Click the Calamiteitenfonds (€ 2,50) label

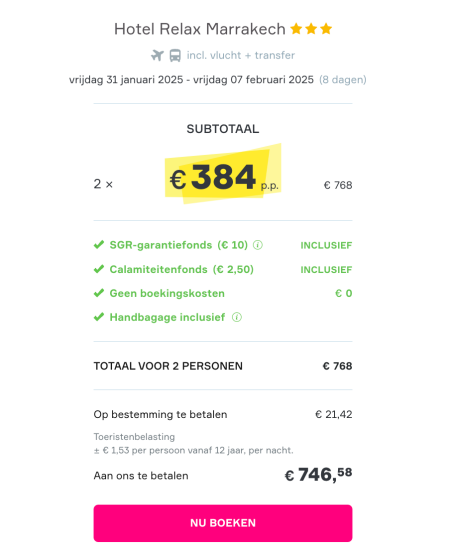click(x=181, y=269)
